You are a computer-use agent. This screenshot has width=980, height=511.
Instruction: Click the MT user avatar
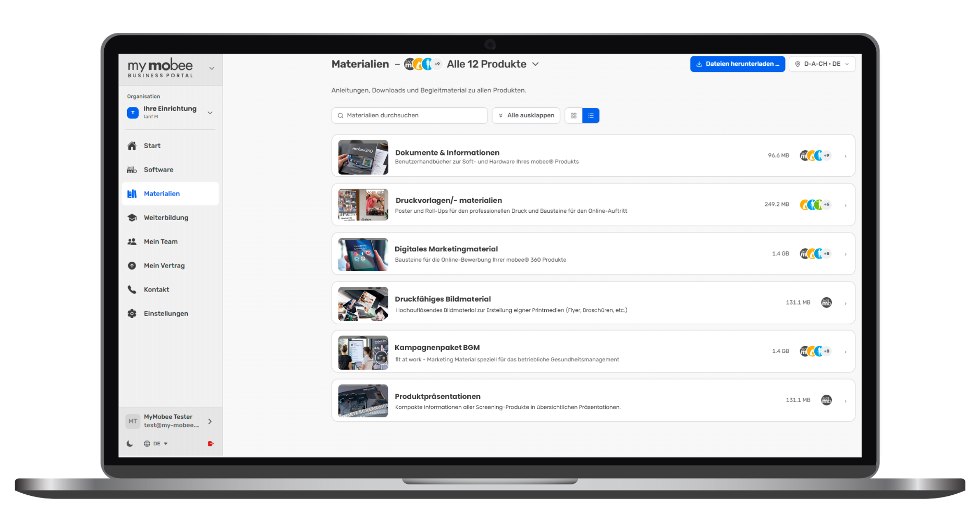[133, 421]
